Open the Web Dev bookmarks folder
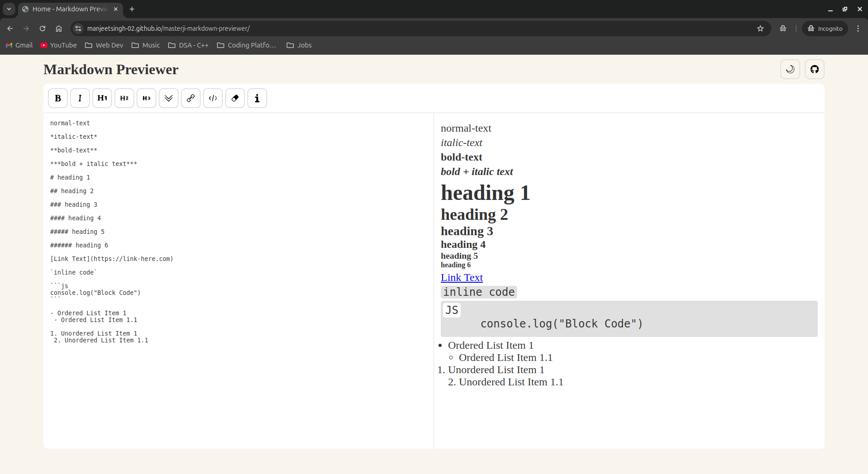 tap(104, 45)
